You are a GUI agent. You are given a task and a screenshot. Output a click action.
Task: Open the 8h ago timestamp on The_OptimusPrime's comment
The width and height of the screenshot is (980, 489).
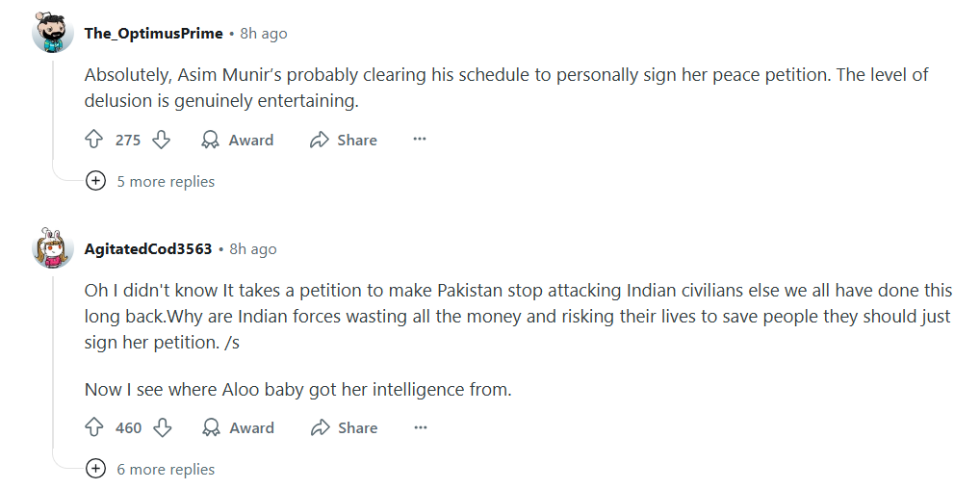pyautogui.click(x=264, y=34)
